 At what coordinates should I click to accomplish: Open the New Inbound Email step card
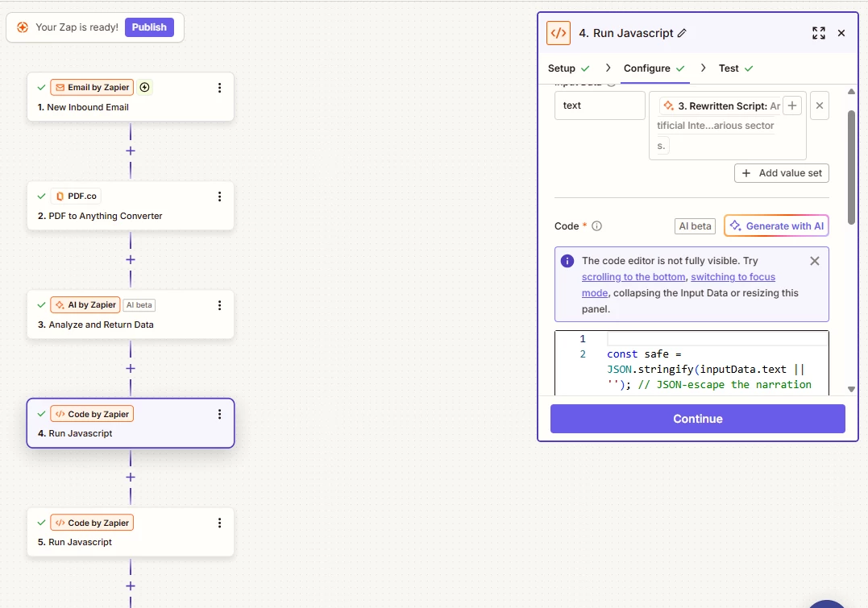coord(131,97)
